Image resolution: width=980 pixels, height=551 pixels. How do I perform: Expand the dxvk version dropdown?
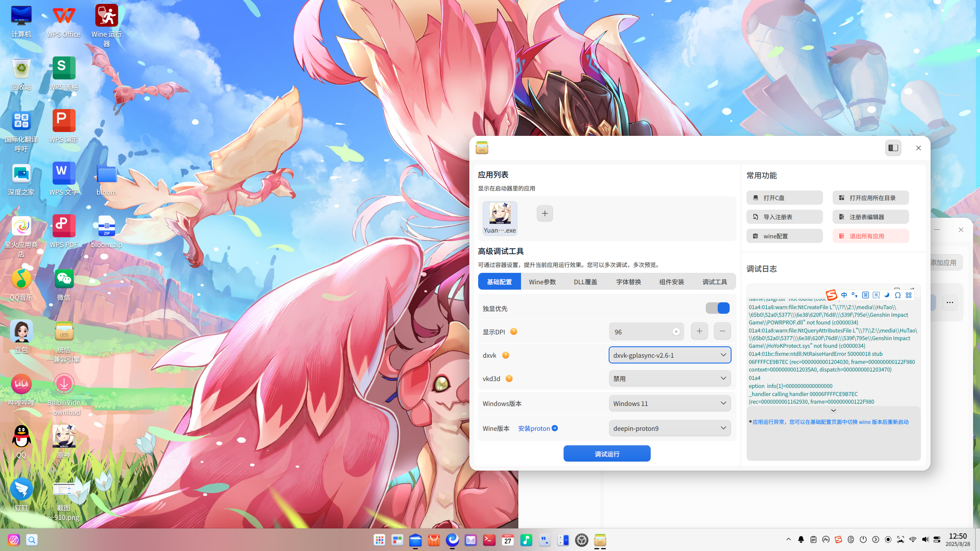click(670, 355)
